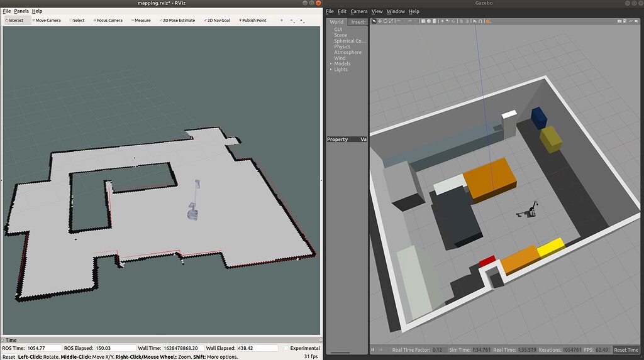Select the Gazebo rotate mode tool

pyautogui.click(x=385, y=21)
